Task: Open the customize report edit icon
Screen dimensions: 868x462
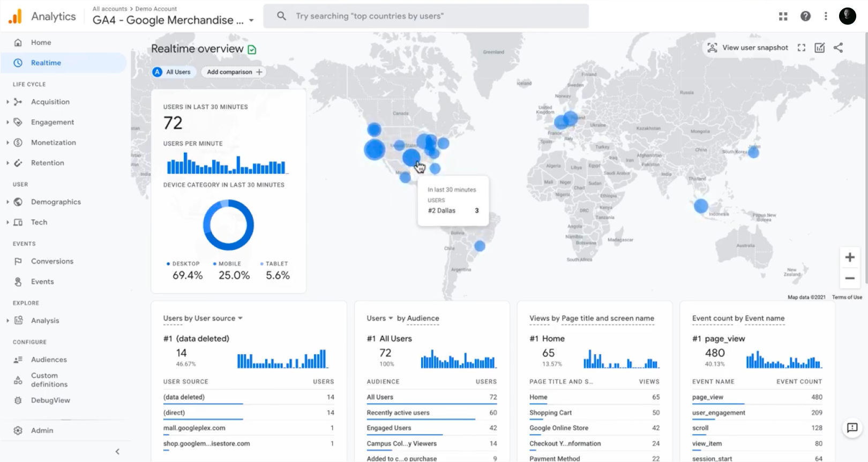Action: [820, 48]
